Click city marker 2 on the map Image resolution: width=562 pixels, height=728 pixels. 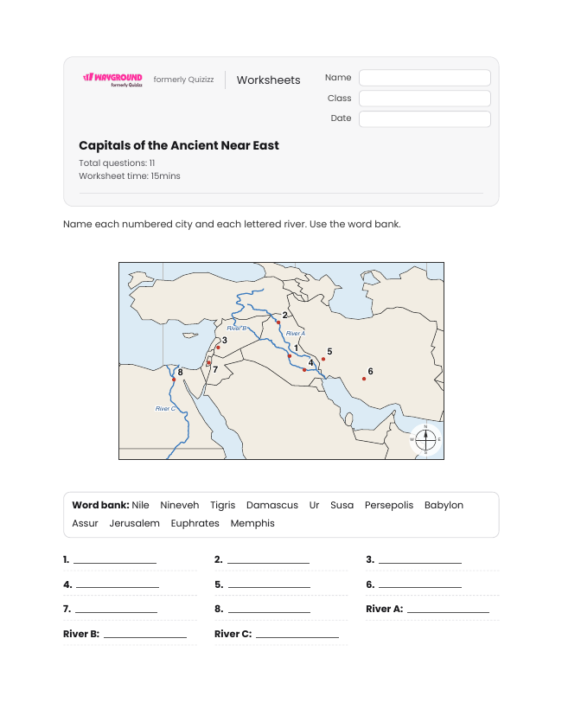(278, 322)
